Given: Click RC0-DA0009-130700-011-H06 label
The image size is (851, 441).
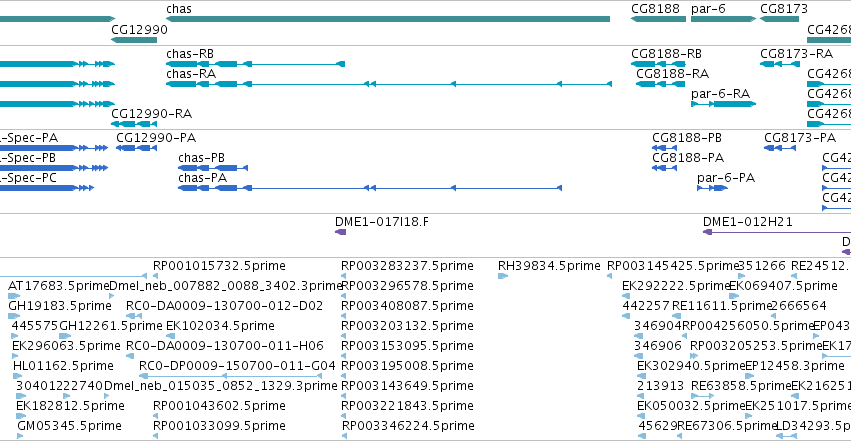Looking at the screenshot, I should pos(225,346).
